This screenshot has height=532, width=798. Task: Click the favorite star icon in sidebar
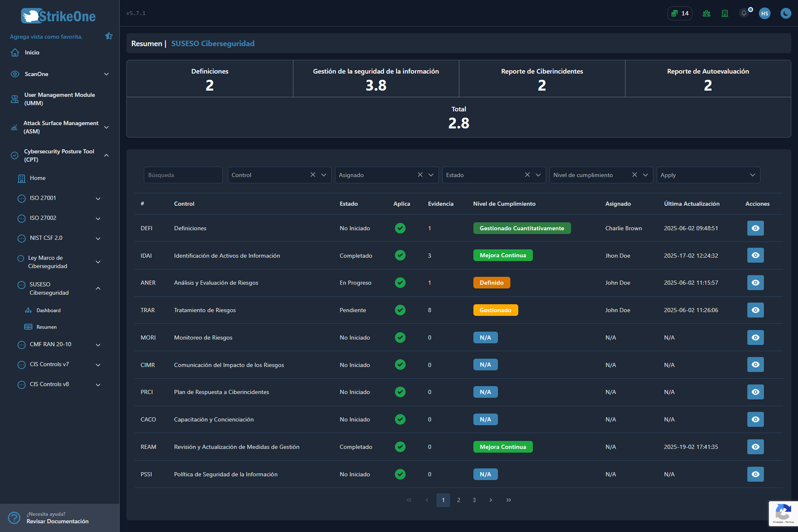(x=109, y=36)
